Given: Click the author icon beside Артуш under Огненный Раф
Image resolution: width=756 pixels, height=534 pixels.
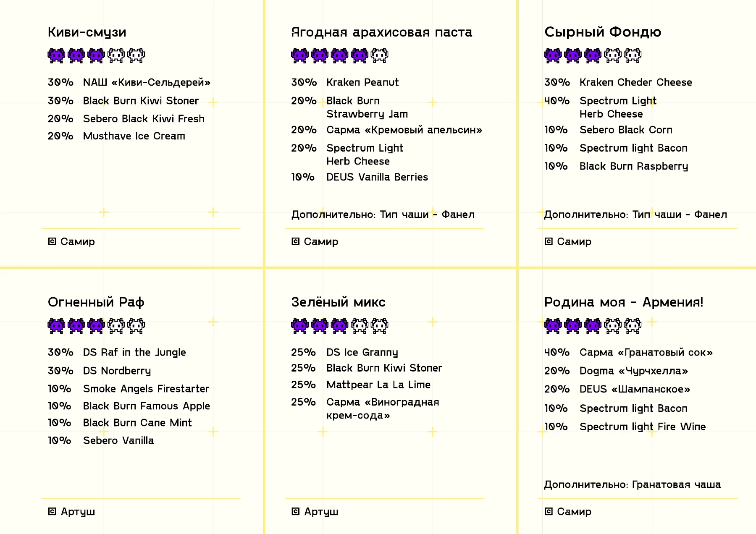Looking at the screenshot, I should [52, 511].
